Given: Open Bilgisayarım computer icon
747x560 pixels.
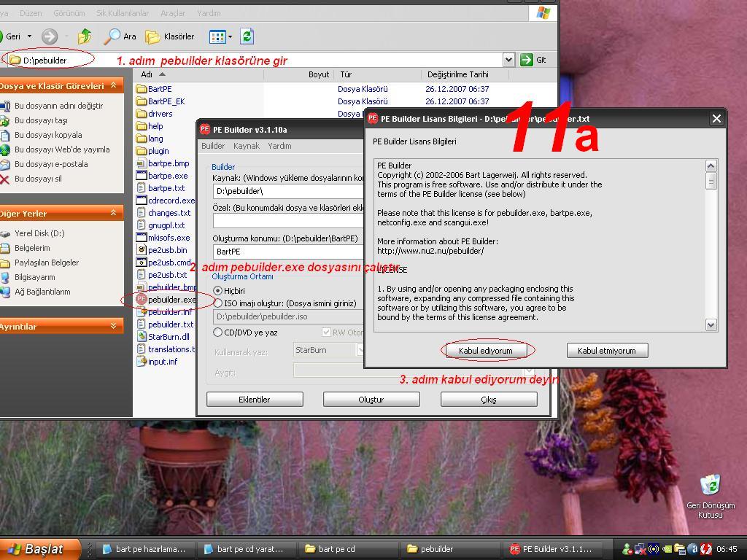Looking at the screenshot, I should coord(5,277).
